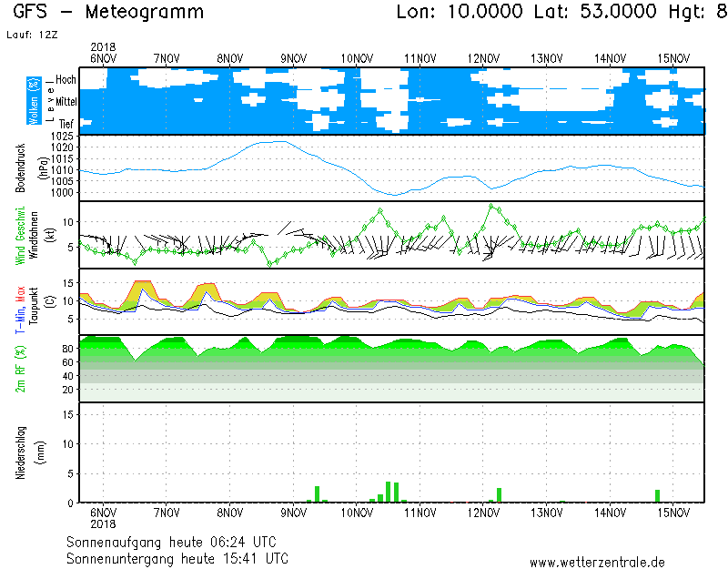Click the Taupunkt axis label
Image resolution: width=728 pixels, height=569 pixels.
(x=34, y=300)
